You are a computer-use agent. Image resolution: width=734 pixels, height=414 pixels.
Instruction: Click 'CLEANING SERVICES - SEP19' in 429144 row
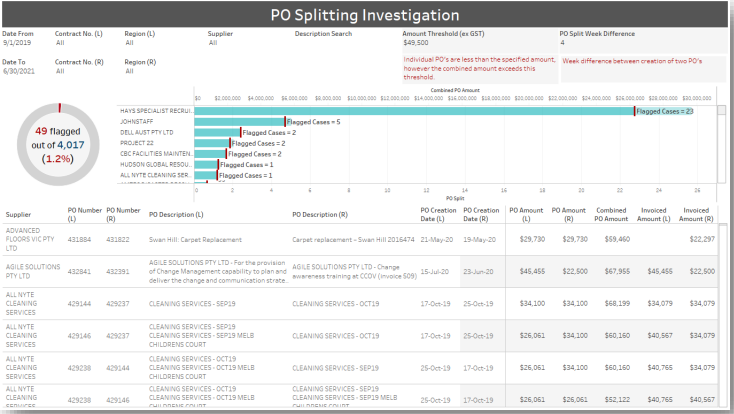[192, 303]
